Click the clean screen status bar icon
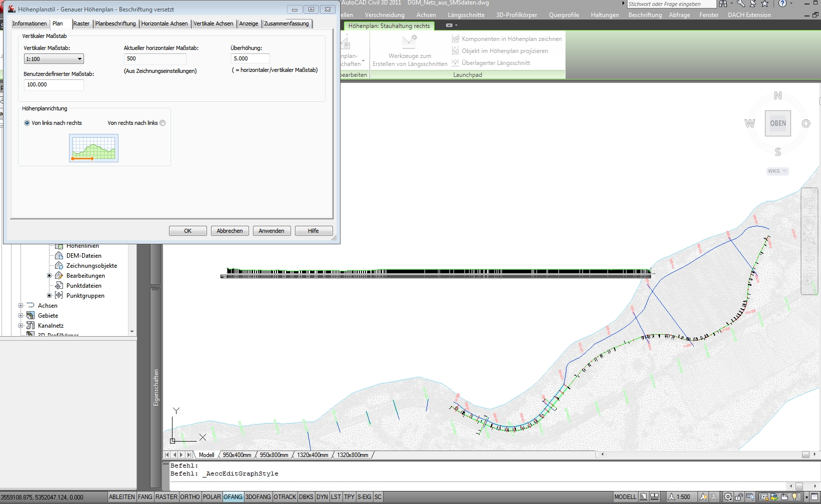821x504 pixels. pyautogui.click(x=815, y=497)
